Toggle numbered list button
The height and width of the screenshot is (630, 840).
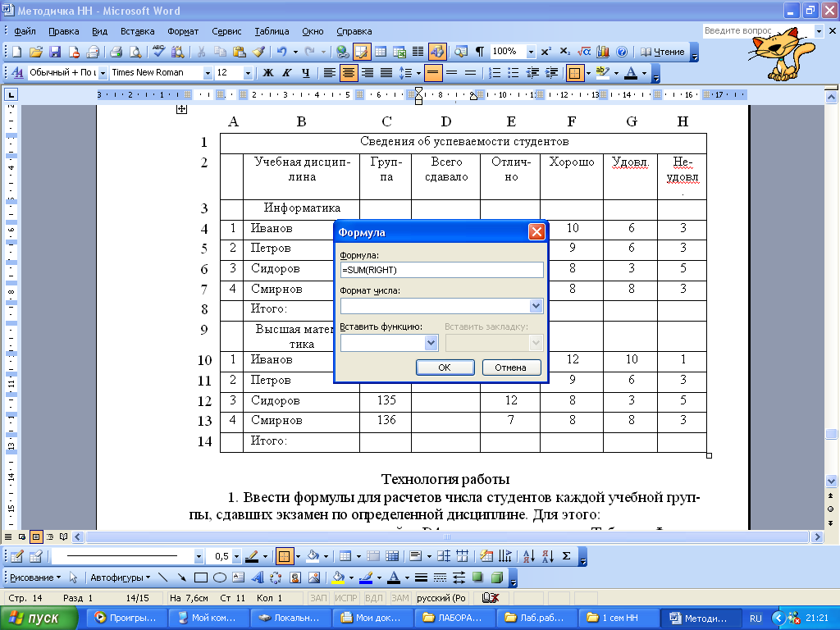tap(495, 73)
